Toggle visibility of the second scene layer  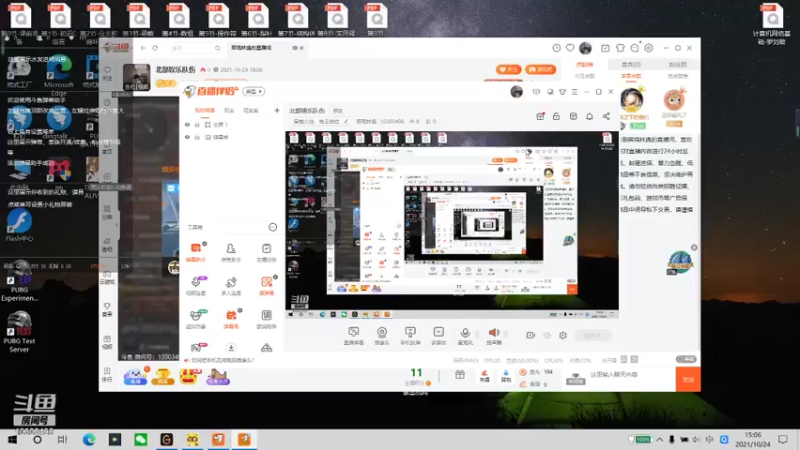pyautogui.click(x=187, y=137)
